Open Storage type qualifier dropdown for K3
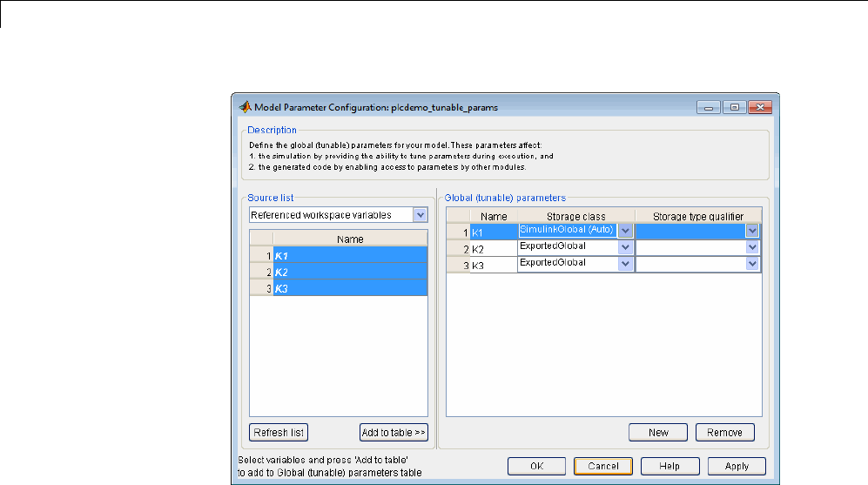Image resolution: width=868 pixels, height=485 pixels. click(752, 264)
